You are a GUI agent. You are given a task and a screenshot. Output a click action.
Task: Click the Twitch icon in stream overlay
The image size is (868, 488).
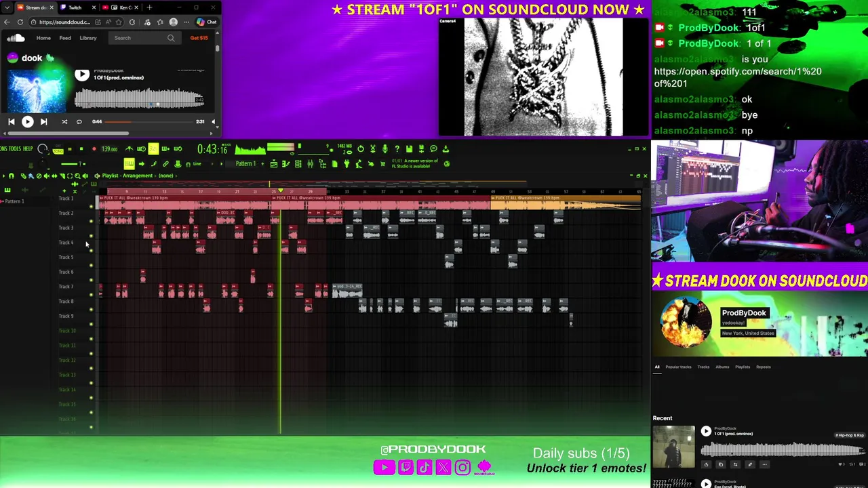click(x=406, y=467)
